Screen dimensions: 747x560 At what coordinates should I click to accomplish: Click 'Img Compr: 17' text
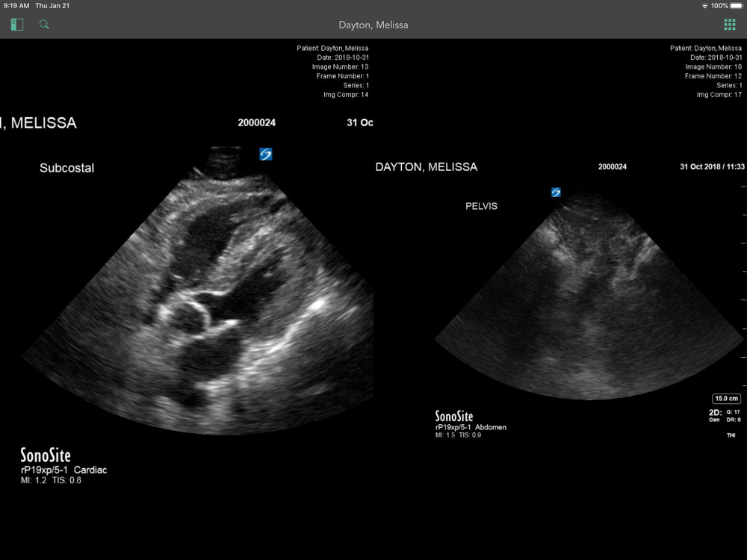(719, 95)
